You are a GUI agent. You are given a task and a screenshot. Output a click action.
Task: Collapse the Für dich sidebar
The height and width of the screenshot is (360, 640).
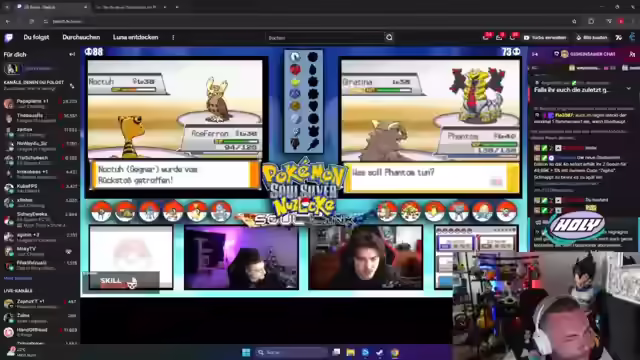[72, 54]
